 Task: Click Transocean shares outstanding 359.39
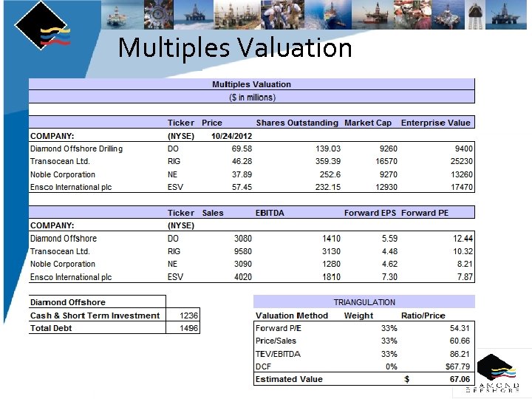(328, 161)
